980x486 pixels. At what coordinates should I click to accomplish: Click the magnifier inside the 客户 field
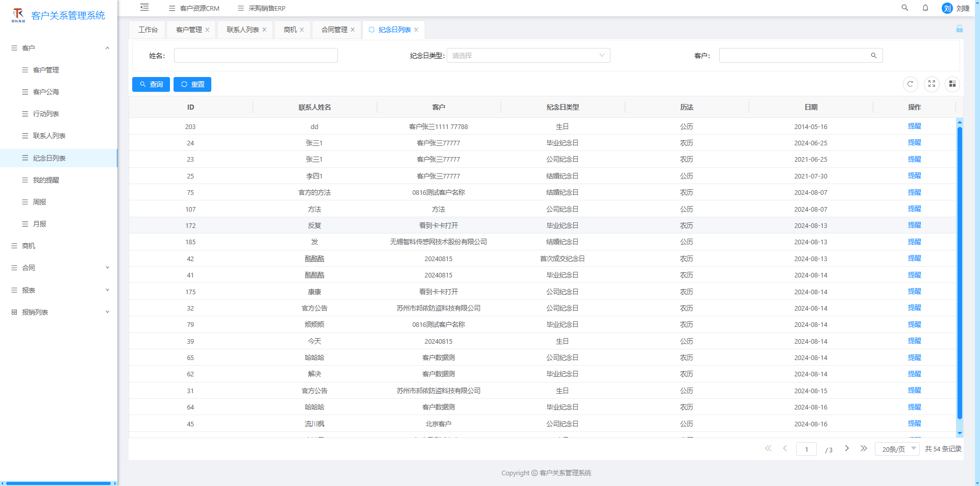874,56
